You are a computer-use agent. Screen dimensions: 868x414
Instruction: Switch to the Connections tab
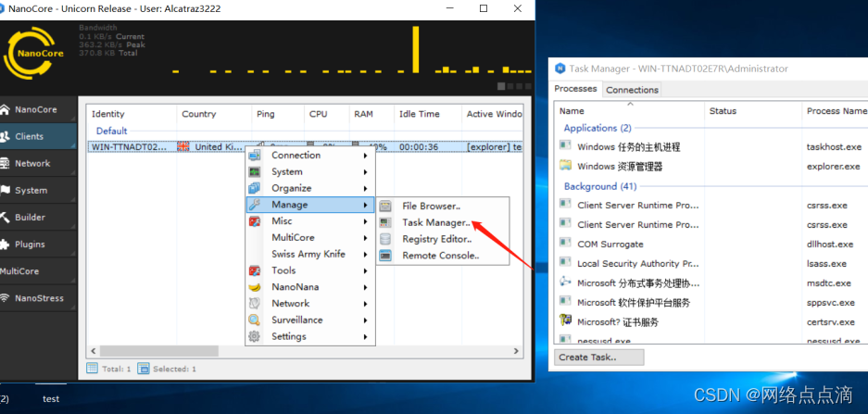pos(632,90)
